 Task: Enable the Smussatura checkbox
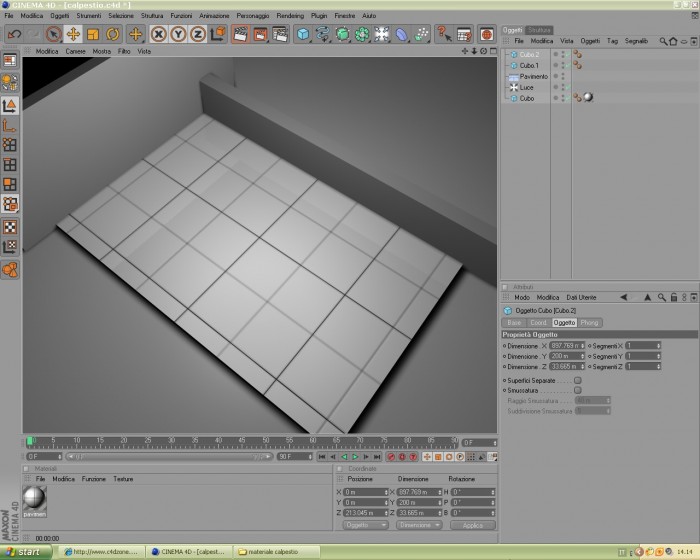[578, 390]
